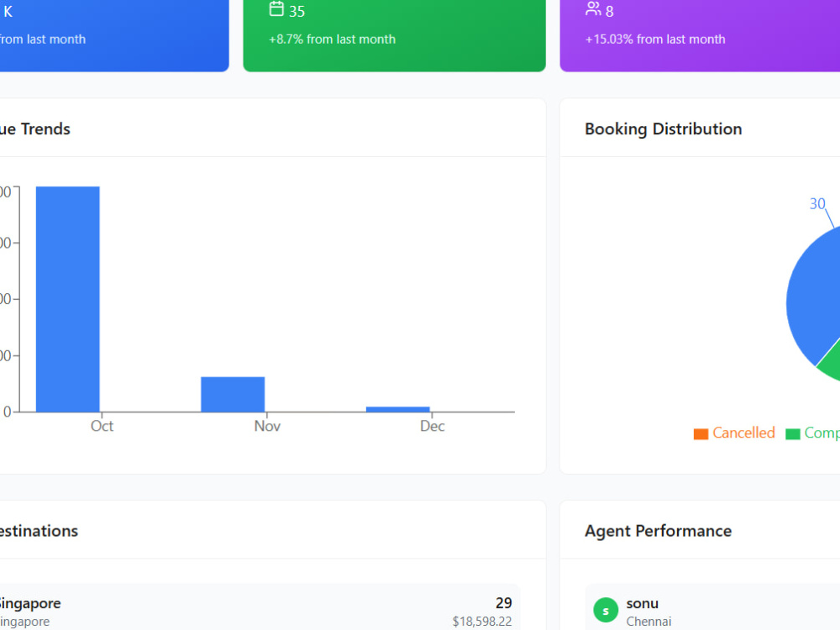Click the $18,598.22 revenue amount
The image size is (840, 630).
(482, 622)
